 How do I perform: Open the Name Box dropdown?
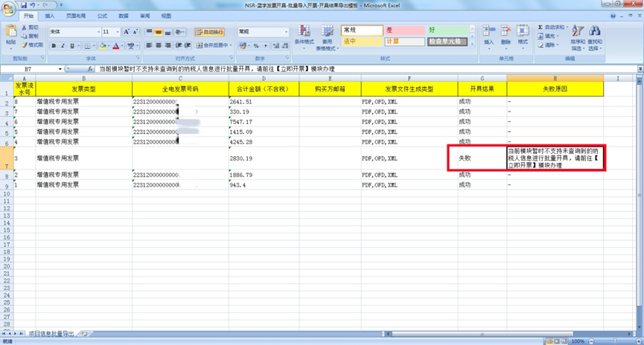click(60, 69)
